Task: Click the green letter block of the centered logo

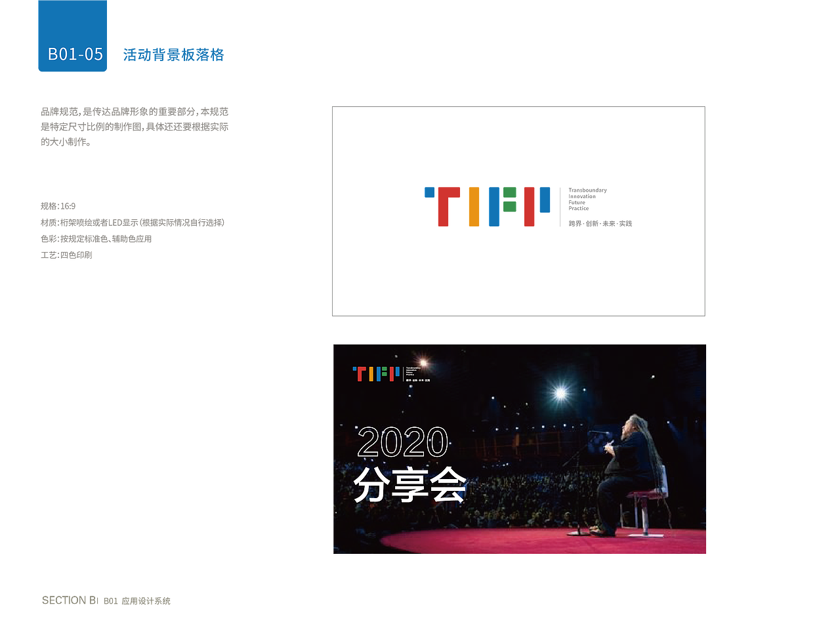Action: tap(509, 200)
